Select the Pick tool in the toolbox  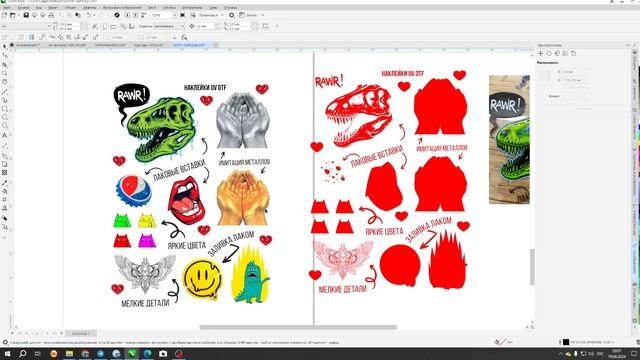click(4, 46)
